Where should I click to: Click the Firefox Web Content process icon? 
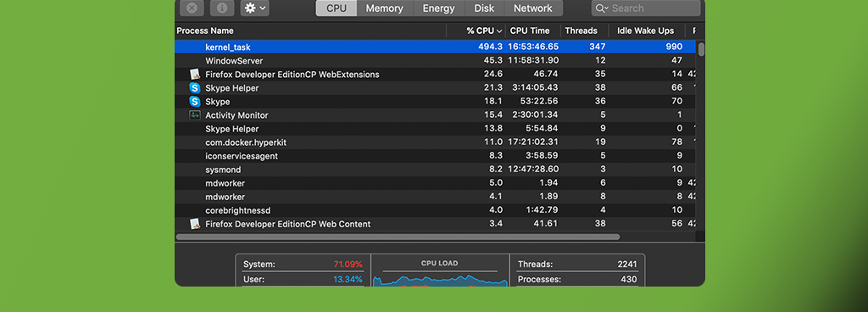194,224
